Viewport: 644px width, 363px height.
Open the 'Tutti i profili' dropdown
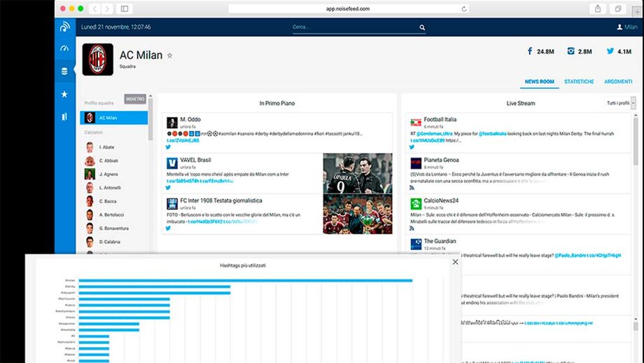click(x=619, y=103)
